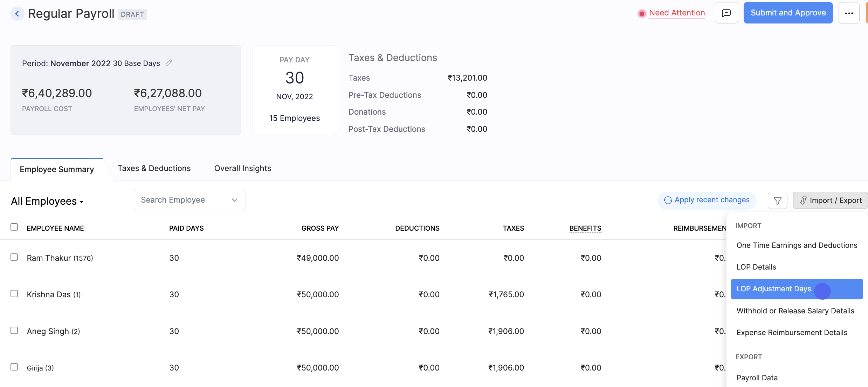The height and width of the screenshot is (387, 868).
Task: Open the Overall Insights tab
Action: tap(242, 169)
